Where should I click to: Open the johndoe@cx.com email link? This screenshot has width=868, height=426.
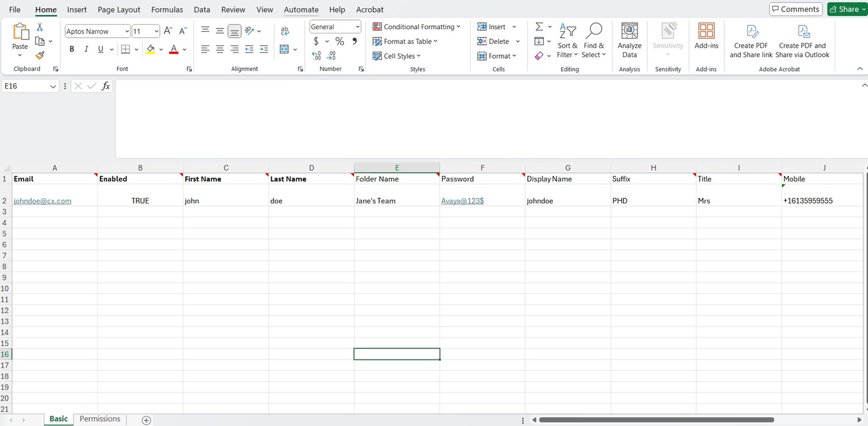(x=43, y=201)
